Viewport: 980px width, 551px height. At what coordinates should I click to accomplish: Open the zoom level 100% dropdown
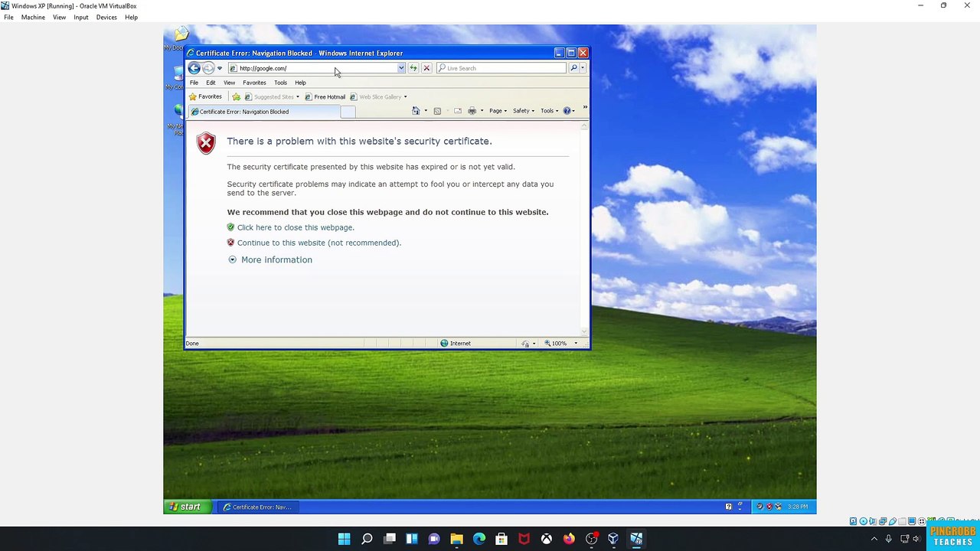coord(576,344)
